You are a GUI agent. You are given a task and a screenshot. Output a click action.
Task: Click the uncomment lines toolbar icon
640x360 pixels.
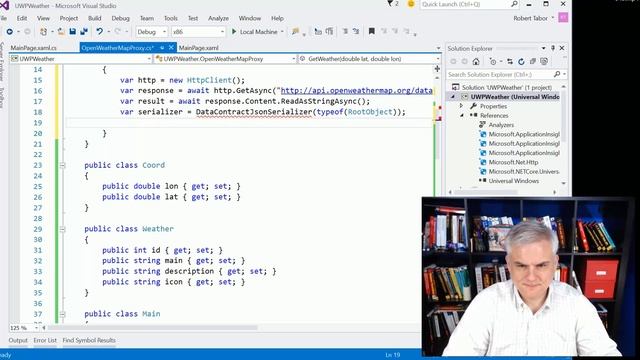point(356,31)
